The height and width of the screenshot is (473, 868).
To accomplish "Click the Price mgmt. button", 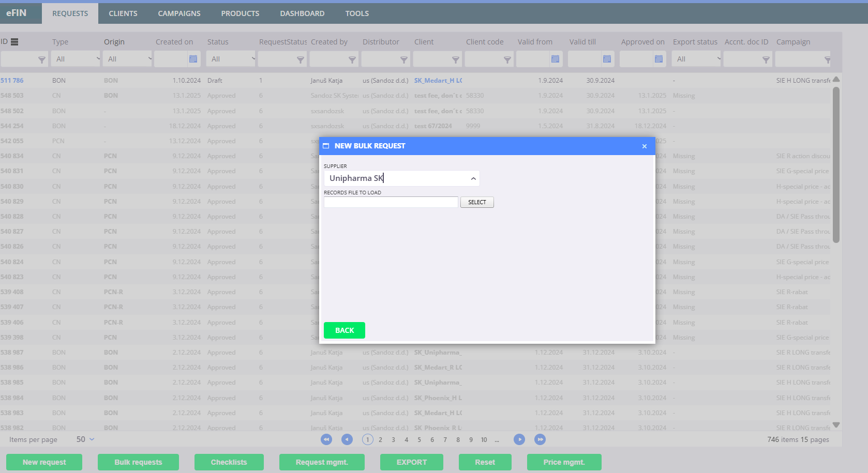I will pyautogui.click(x=564, y=462).
